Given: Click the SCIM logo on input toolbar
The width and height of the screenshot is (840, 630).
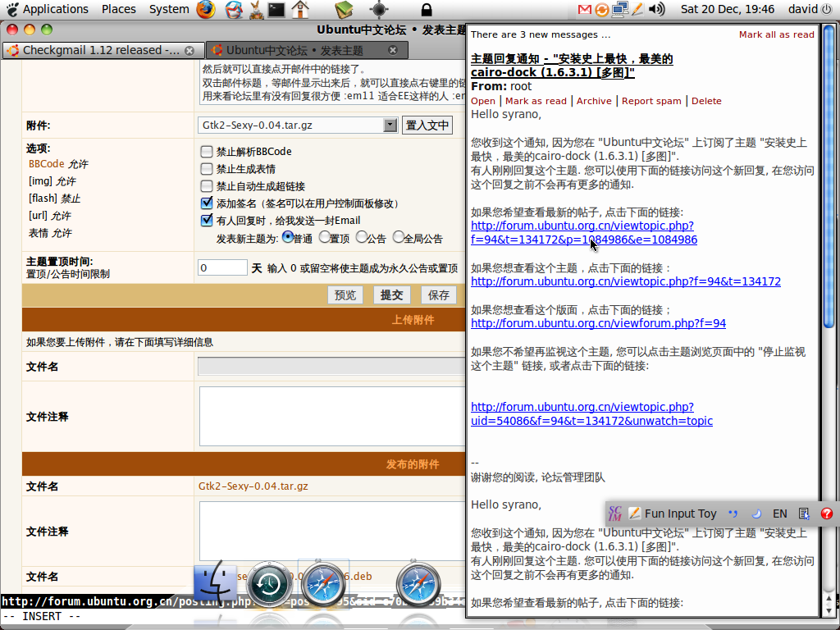Looking at the screenshot, I should pyautogui.click(x=615, y=514).
